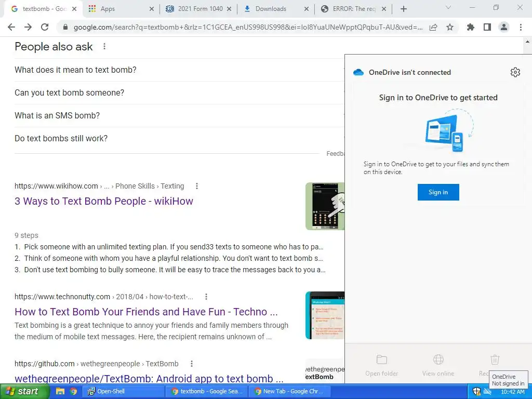Open About this result for github result
The width and height of the screenshot is (532, 399).
pos(192,364)
